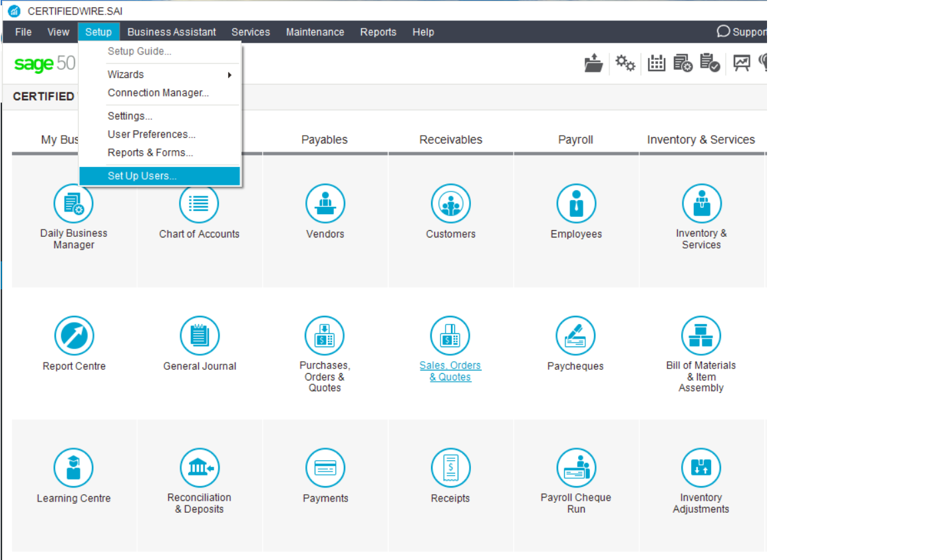Open the View menu
Screen dimensions: 928x560
point(59,32)
